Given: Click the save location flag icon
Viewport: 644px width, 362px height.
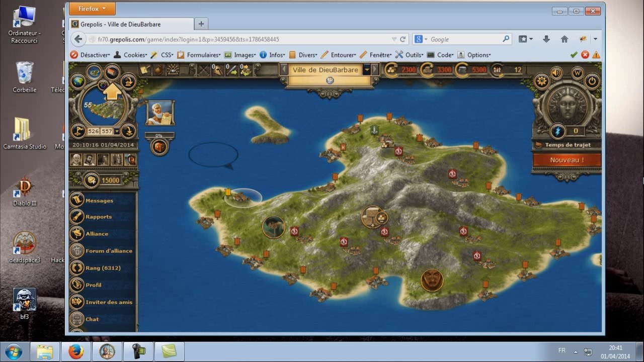Looking at the screenshot, I should point(78,131).
